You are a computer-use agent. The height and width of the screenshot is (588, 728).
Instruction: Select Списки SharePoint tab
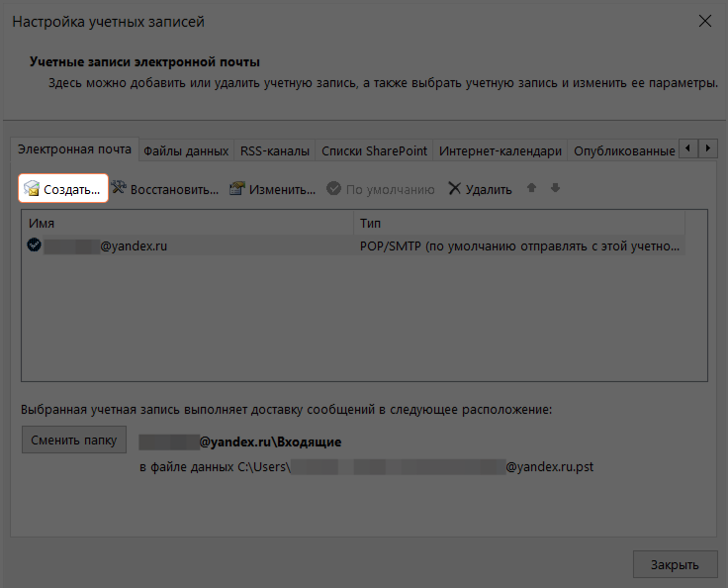[x=374, y=150]
